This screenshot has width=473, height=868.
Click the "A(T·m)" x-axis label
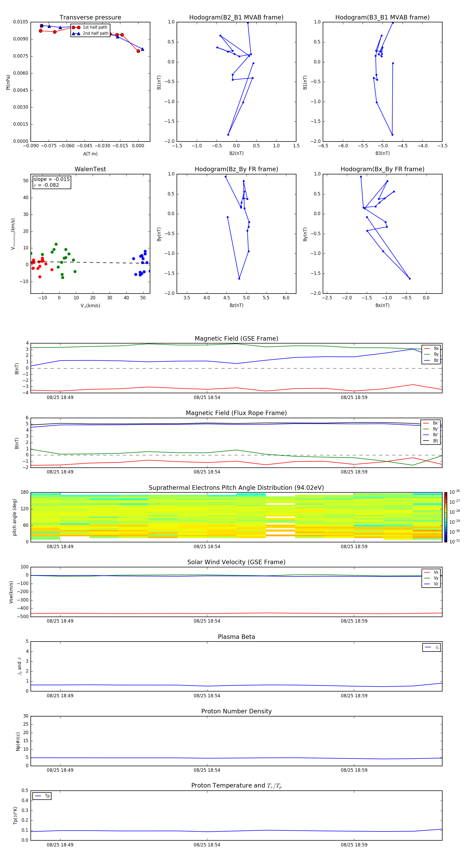(x=90, y=154)
